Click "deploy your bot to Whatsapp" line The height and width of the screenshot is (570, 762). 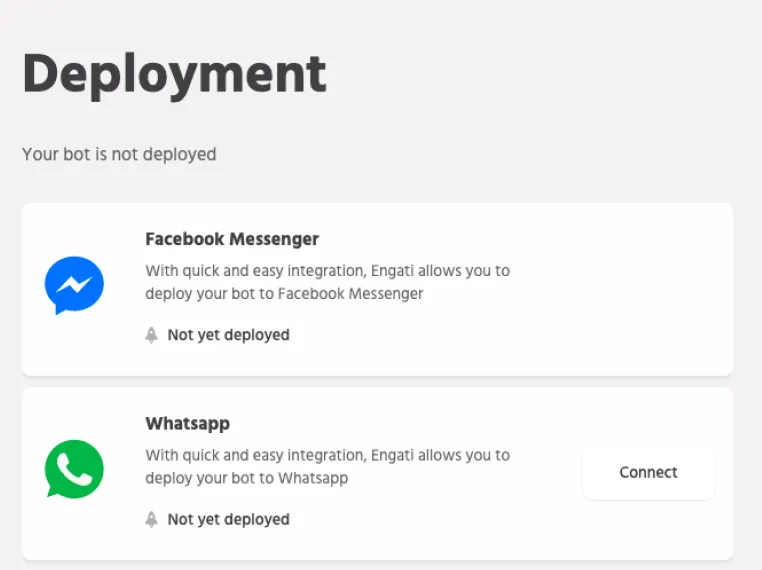click(x=246, y=478)
